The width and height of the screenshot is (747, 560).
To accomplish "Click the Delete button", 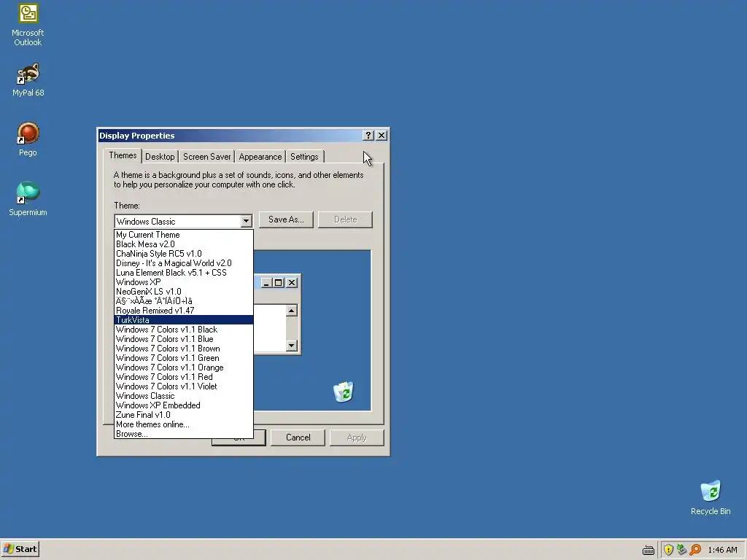I will [x=345, y=219].
